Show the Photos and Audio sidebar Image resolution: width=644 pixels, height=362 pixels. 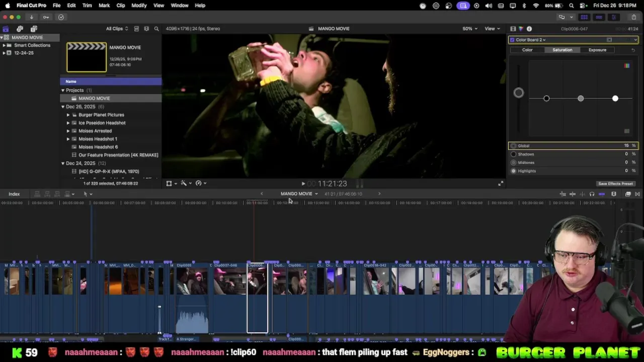point(20,29)
